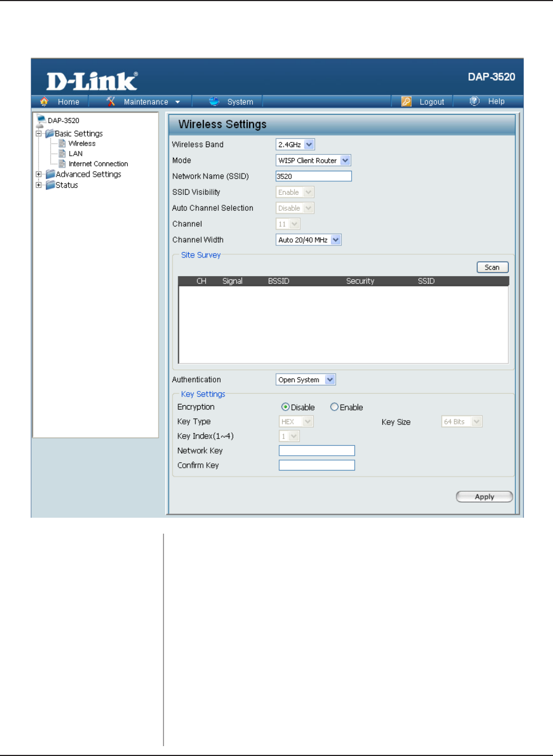Screen dimensions: 553x756
Task: Click the Network Key input field
Action: pyautogui.click(x=317, y=451)
